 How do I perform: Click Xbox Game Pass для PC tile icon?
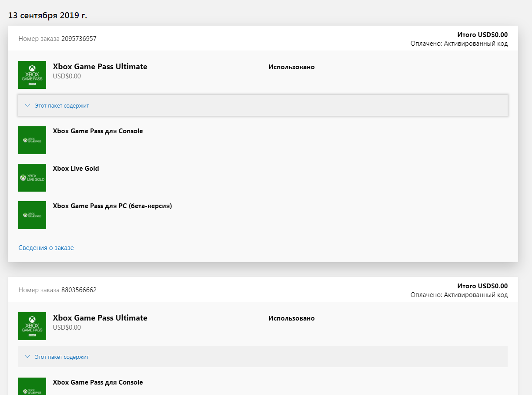pyautogui.click(x=32, y=215)
